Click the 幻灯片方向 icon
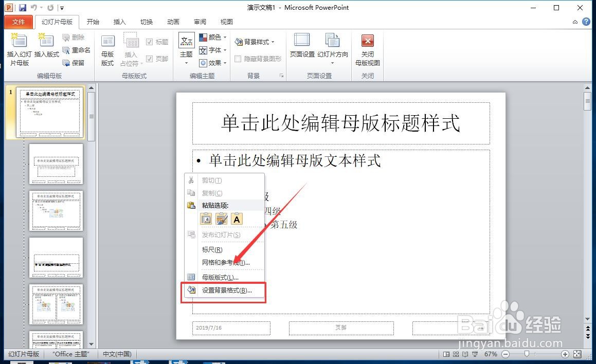596x364 pixels. pyautogui.click(x=333, y=49)
